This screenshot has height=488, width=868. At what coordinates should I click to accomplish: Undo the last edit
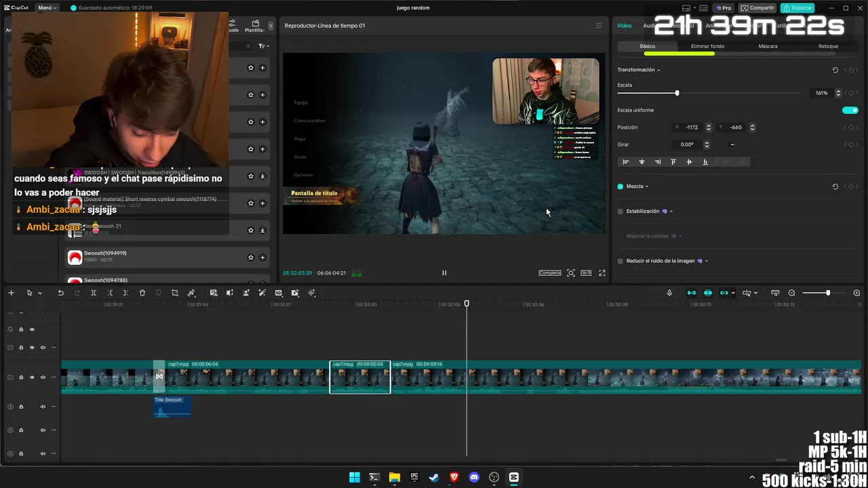coord(60,293)
